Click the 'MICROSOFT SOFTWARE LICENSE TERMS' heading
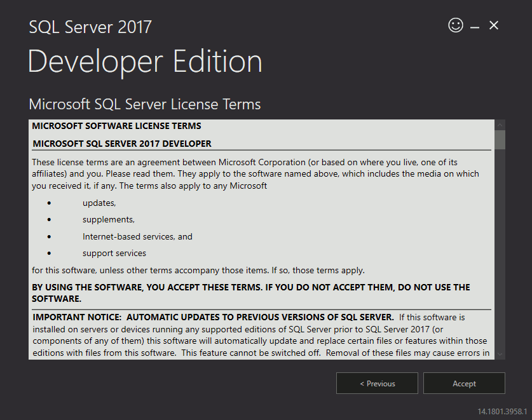The width and height of the screenshot is (532, 420). point(116,126)
